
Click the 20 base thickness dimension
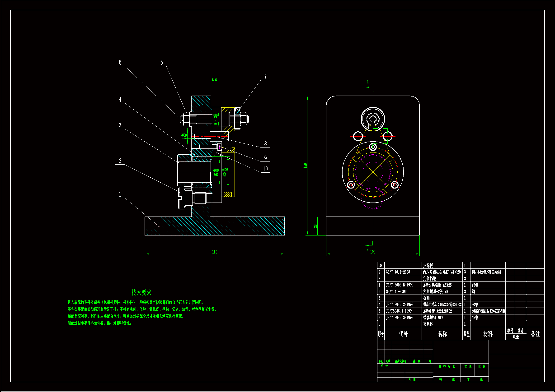pyautogui.click(x=315, y=226)
